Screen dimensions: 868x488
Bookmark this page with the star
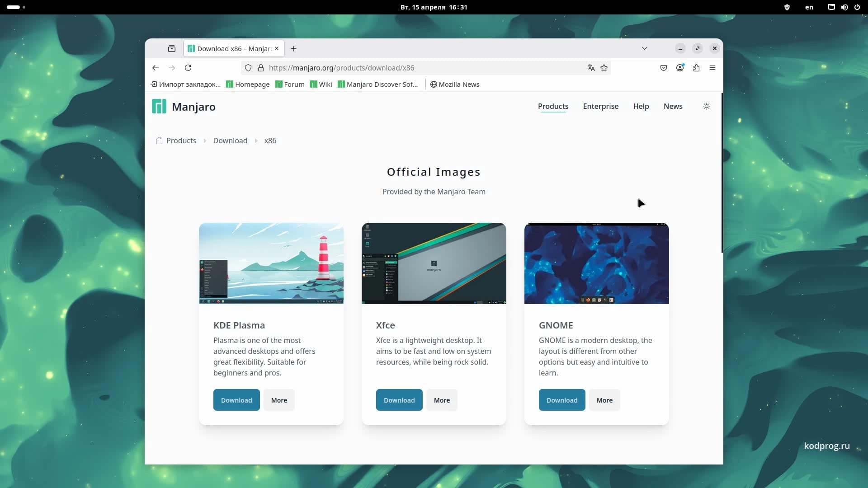pyautogui.click(x=604, y=68)
